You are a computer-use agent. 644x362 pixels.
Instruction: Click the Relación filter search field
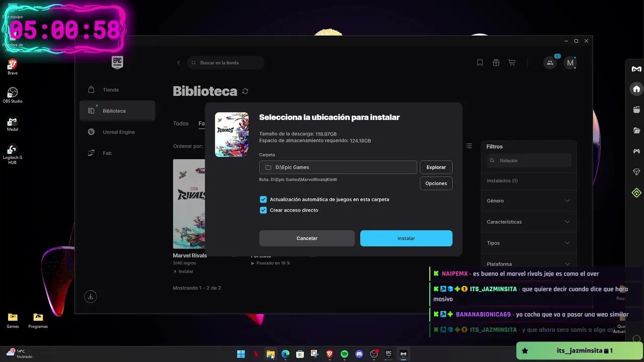click(529, 161)
